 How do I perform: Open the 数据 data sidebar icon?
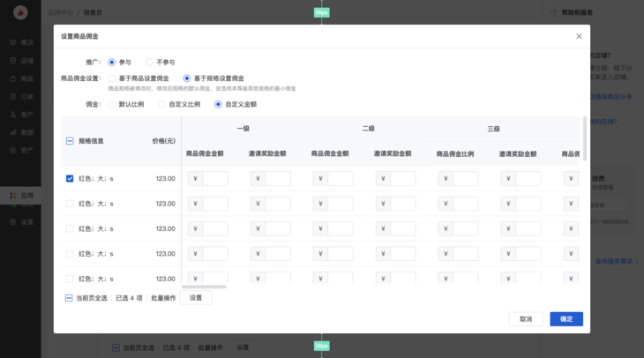coord(13,132)
